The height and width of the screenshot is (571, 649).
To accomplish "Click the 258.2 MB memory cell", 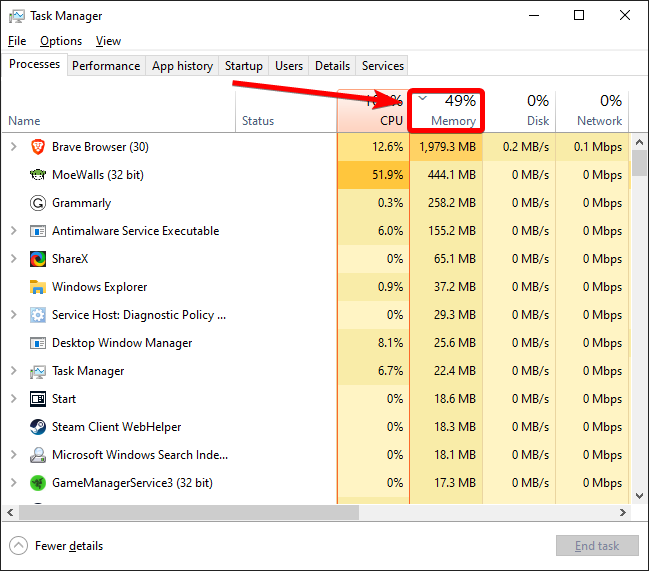I will (446, 203).
